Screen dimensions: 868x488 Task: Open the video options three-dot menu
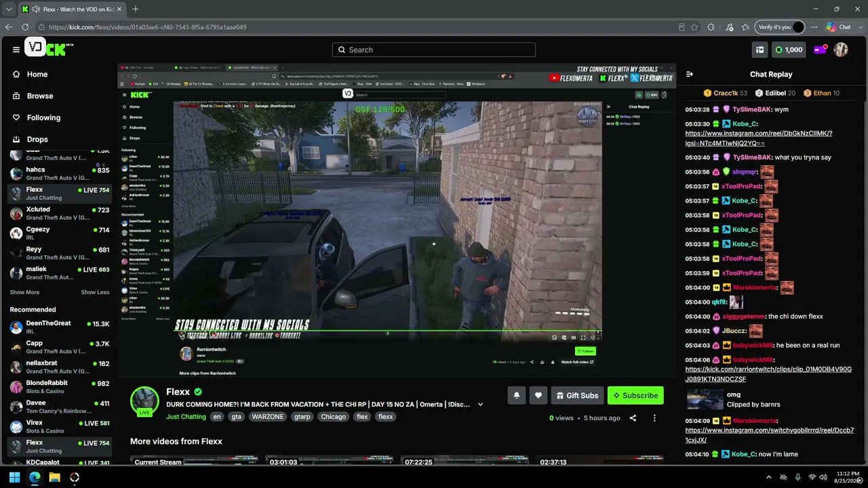[x=654, y=418]
